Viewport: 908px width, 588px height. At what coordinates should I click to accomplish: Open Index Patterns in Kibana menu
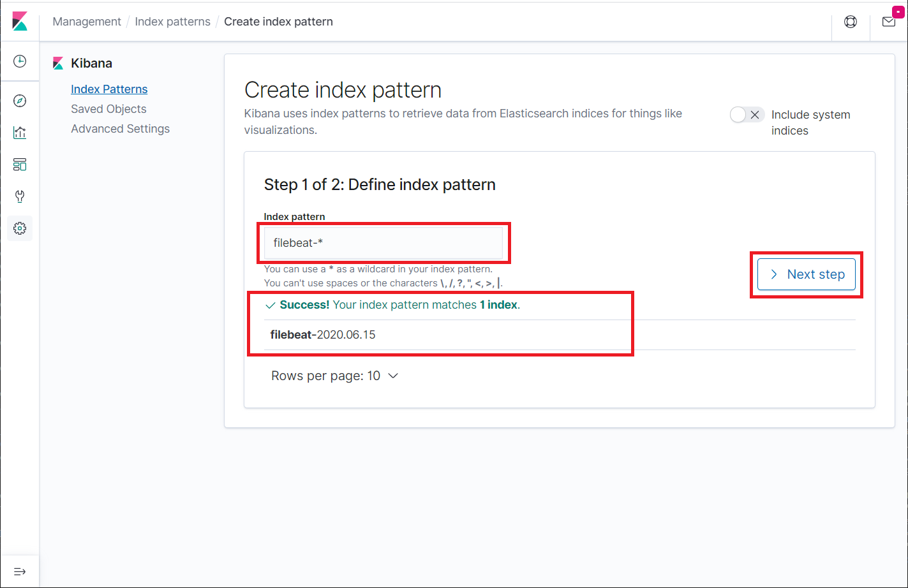[x=109, y=89]
